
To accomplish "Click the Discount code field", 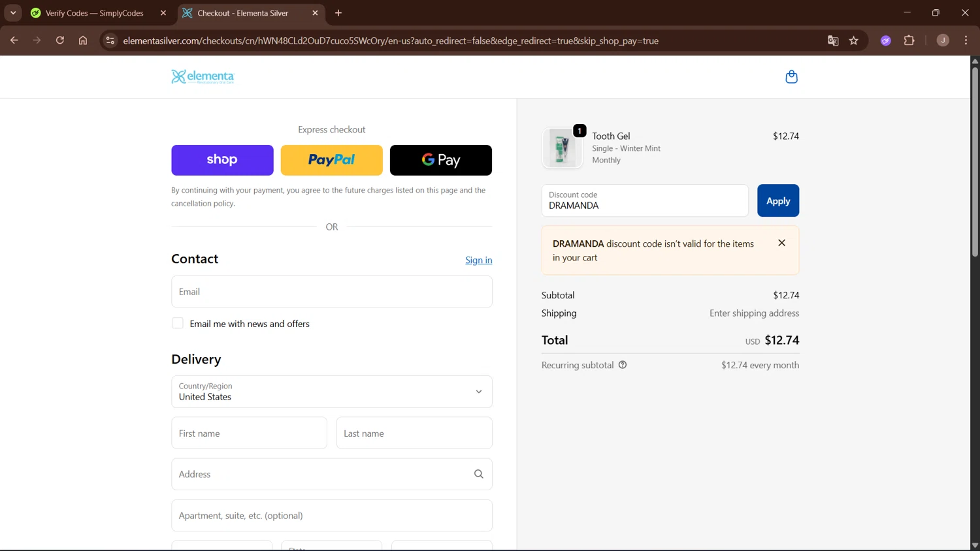I will (x=645, y=200).
